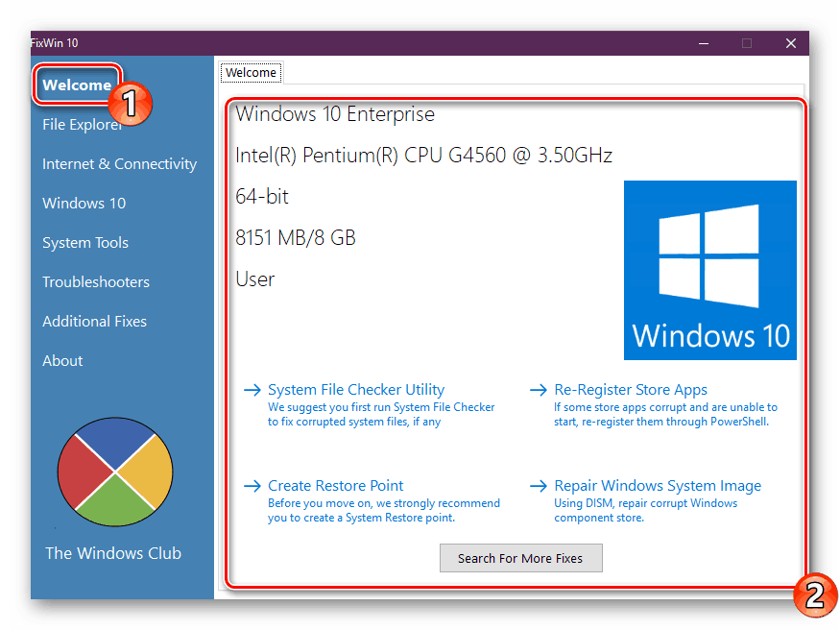
Task: Select the Windows 10 sidebar item
Action: coord(84,203)
